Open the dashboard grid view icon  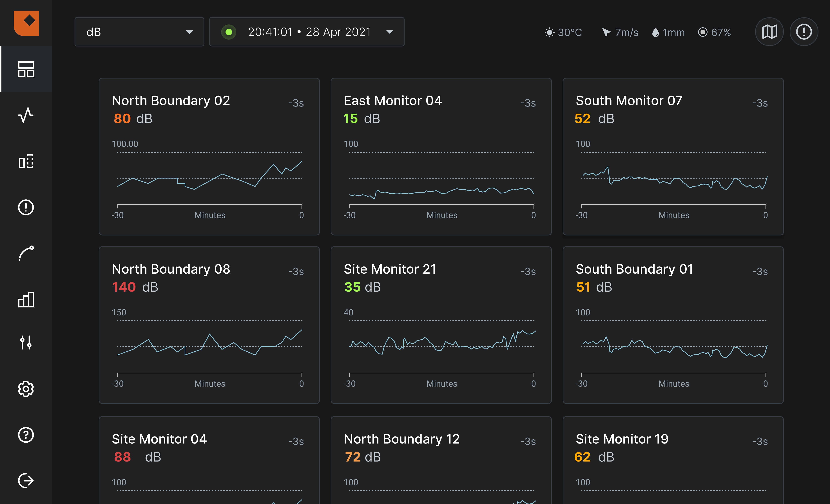tap(26, 69)
